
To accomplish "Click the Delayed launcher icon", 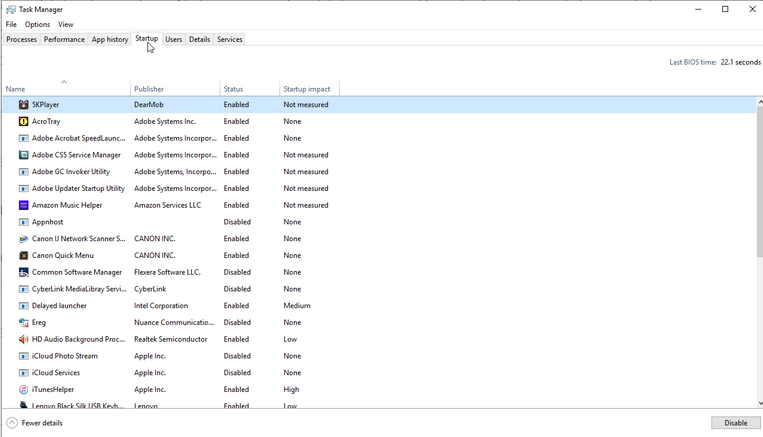I will point(23,306).
